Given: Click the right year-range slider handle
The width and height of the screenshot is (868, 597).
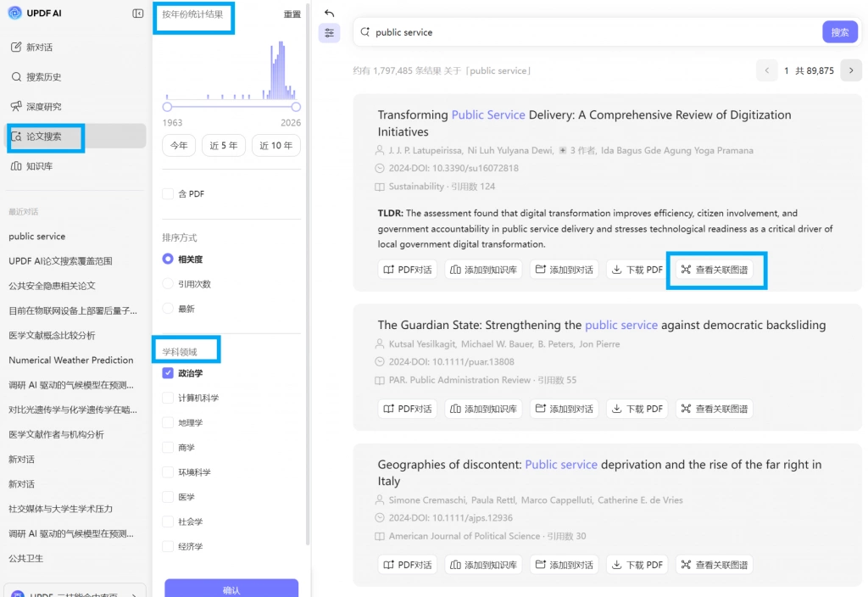Looking at the screenshot, I should tap(296, 107).
